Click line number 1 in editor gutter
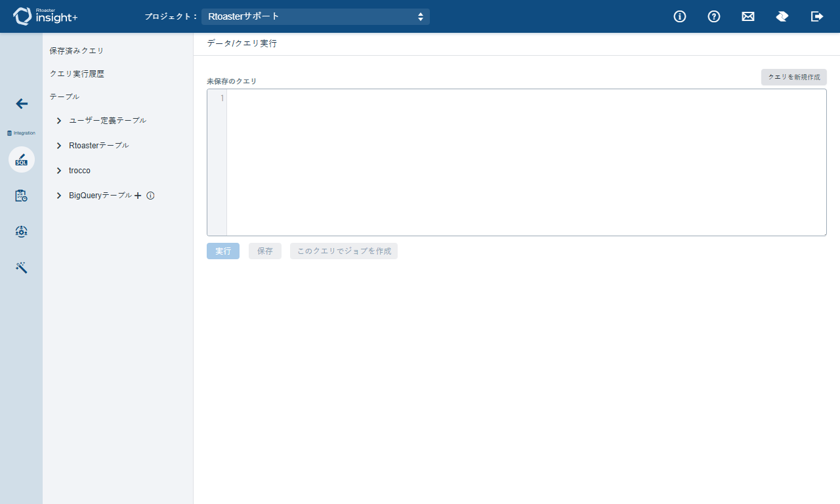Image resolution: width=840 pixels, height=504 pixels. 222,98
